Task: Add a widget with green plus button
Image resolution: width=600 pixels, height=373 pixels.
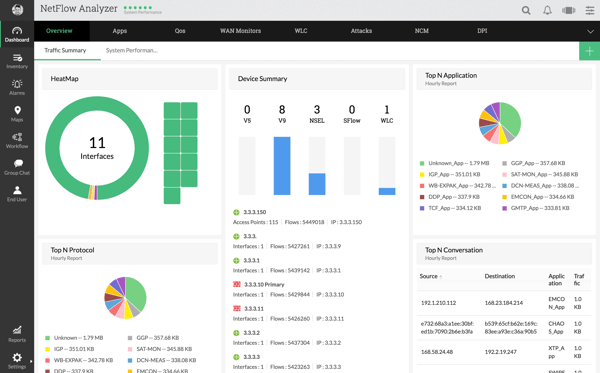Action: tap(589, 51)
